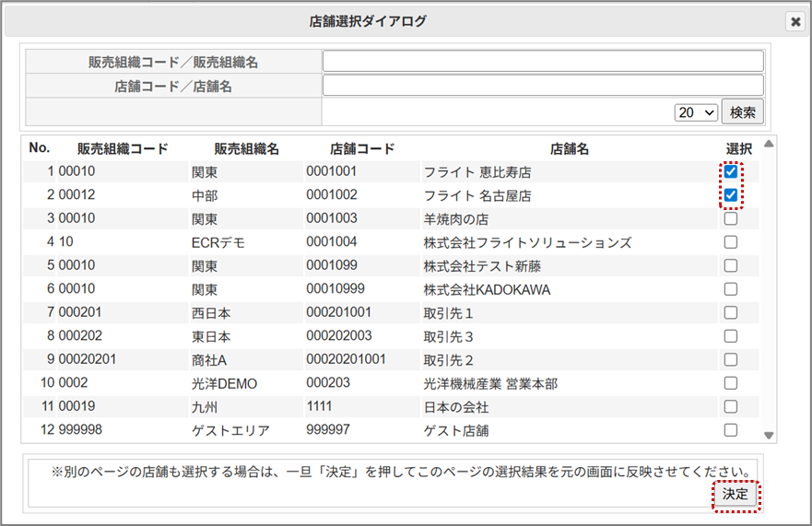The height and width of the screenshot is (526, 812).
Task: Click the 検索 search button
Action: tap(742, 112)
